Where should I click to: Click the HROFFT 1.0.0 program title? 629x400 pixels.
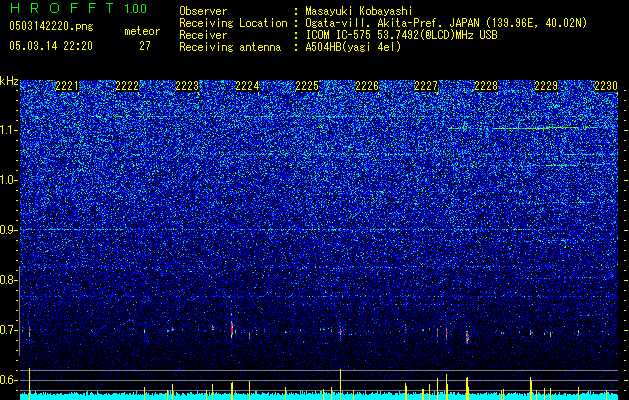78,8
